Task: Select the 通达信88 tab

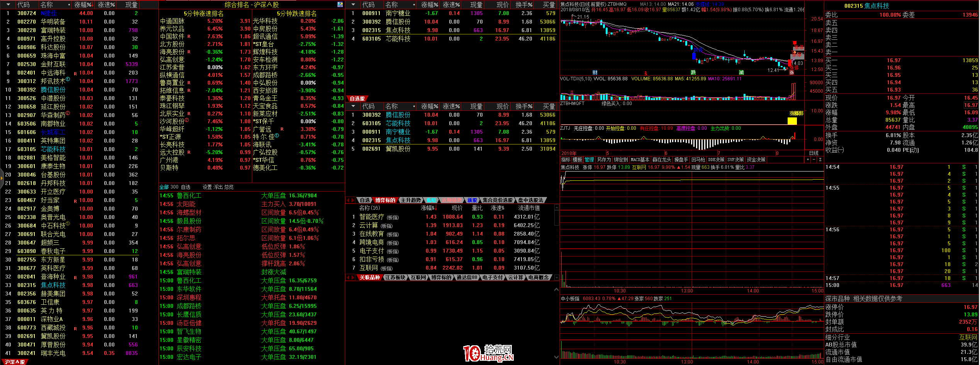Action: 467,277
